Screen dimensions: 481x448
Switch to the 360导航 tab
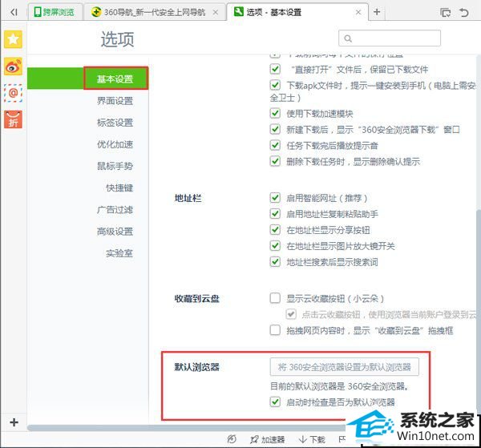pyautogui.click(x=155, y=12)
